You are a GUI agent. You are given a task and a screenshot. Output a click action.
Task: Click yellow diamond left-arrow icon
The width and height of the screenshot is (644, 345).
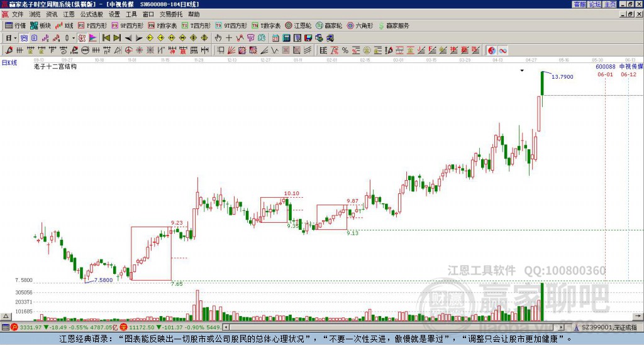(x=150, y=38)
